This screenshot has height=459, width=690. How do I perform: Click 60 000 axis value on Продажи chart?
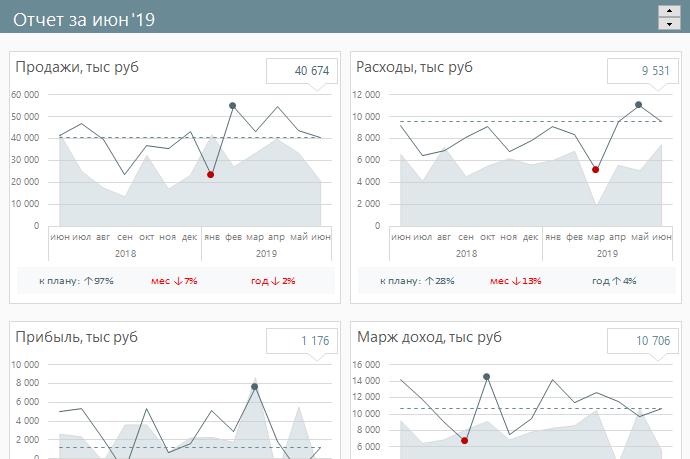coord(25,95)
